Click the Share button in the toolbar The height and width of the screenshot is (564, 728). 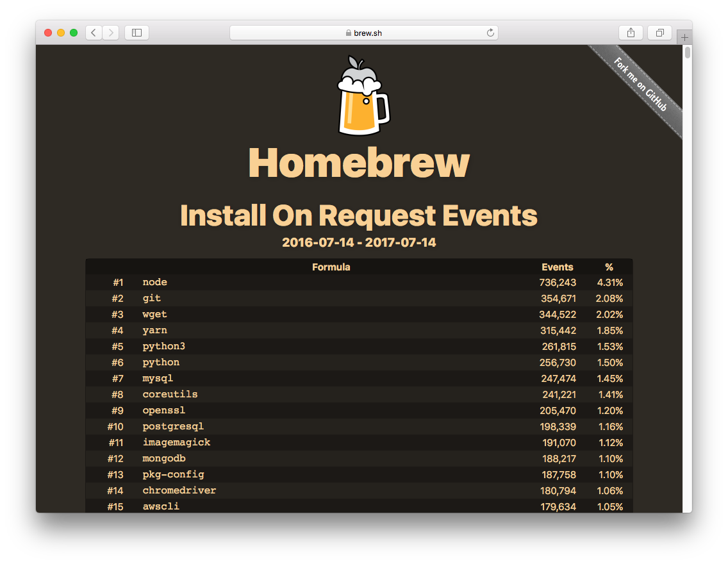pyautogui.click(x=630, y=32)
